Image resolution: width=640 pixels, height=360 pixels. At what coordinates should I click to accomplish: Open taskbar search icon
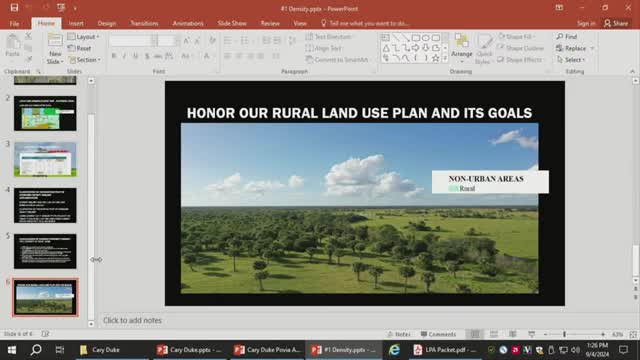36,350
